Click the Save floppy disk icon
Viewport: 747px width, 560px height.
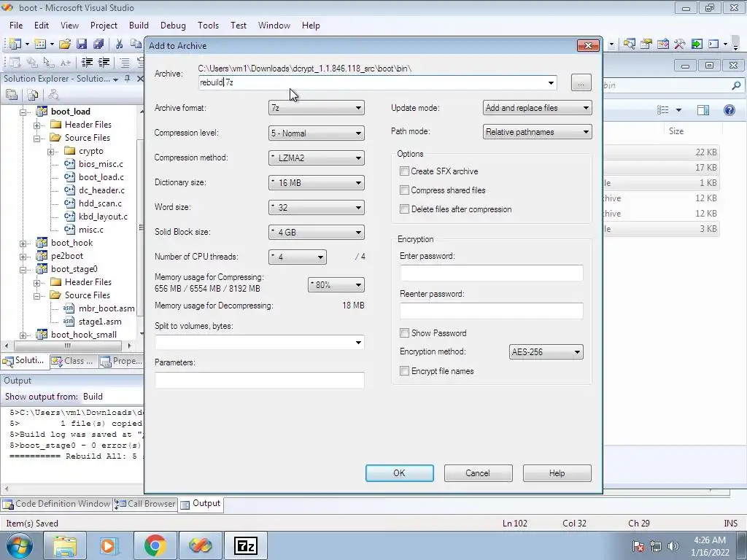pyautogui.click(x=82, y=44)
